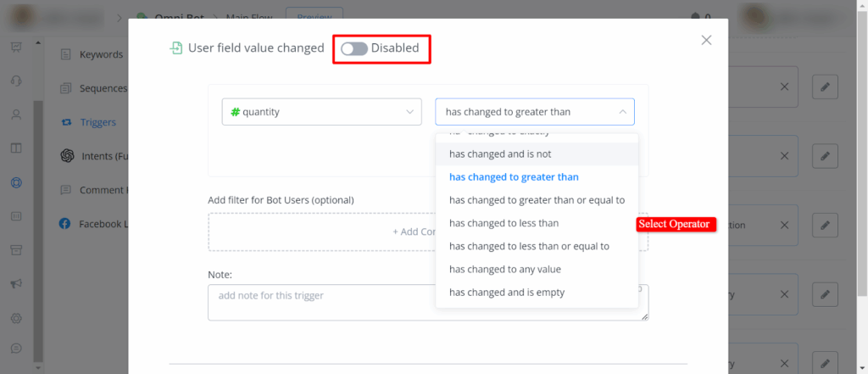Choose 'has changed and is not' option
This screenshot has width=868, height=374.
coord(500,154)
